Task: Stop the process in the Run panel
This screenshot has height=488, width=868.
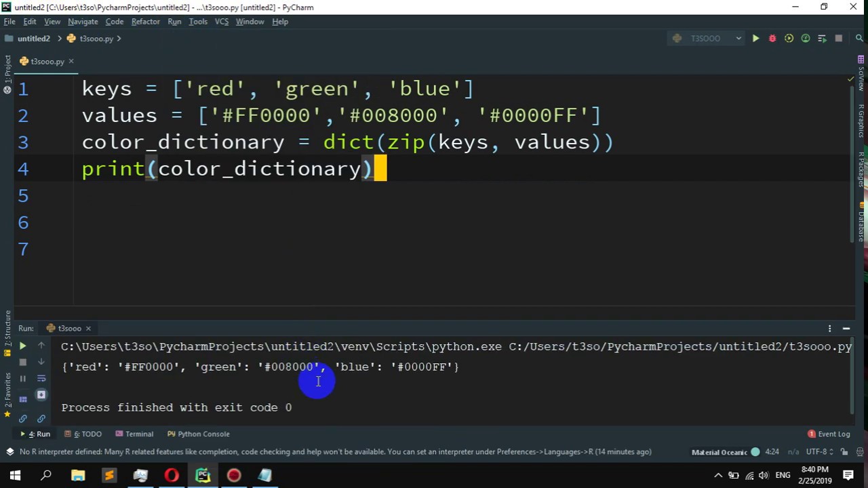Action: (x=22, y=363)
